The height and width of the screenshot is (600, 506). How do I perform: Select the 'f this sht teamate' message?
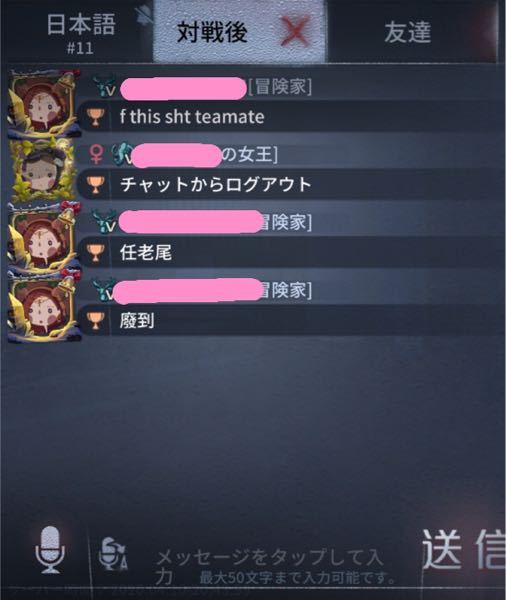coord(192,117)
